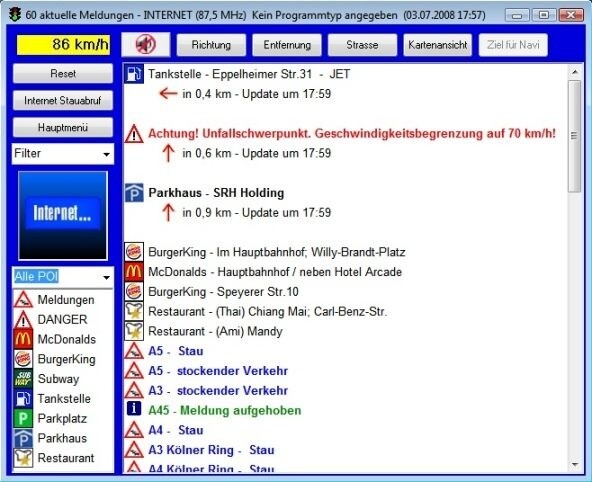
Task: Sort messages by Richtung
Action: [x=211, y=45]
